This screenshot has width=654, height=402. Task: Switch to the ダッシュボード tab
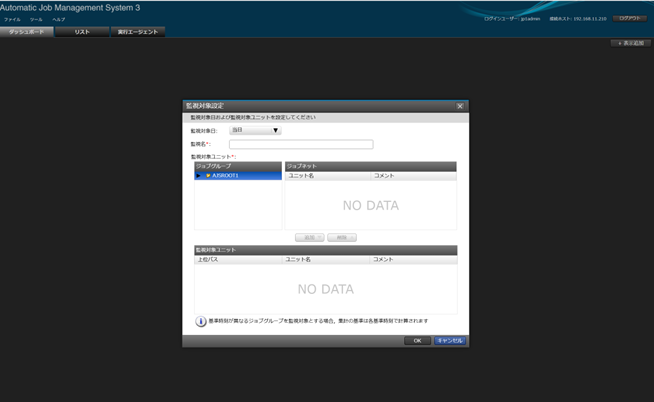(27, 32)
